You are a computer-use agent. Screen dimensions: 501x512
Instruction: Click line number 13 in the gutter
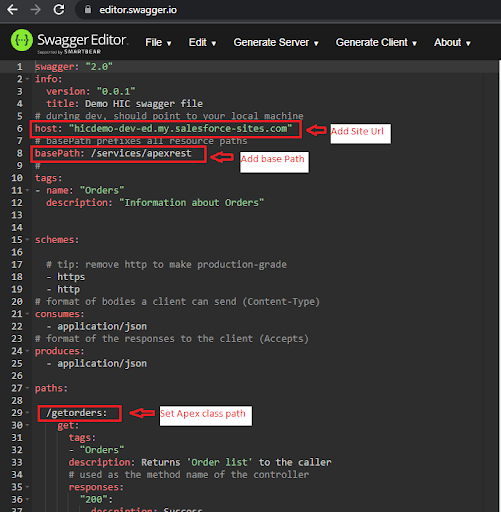[x=17, y=215]
